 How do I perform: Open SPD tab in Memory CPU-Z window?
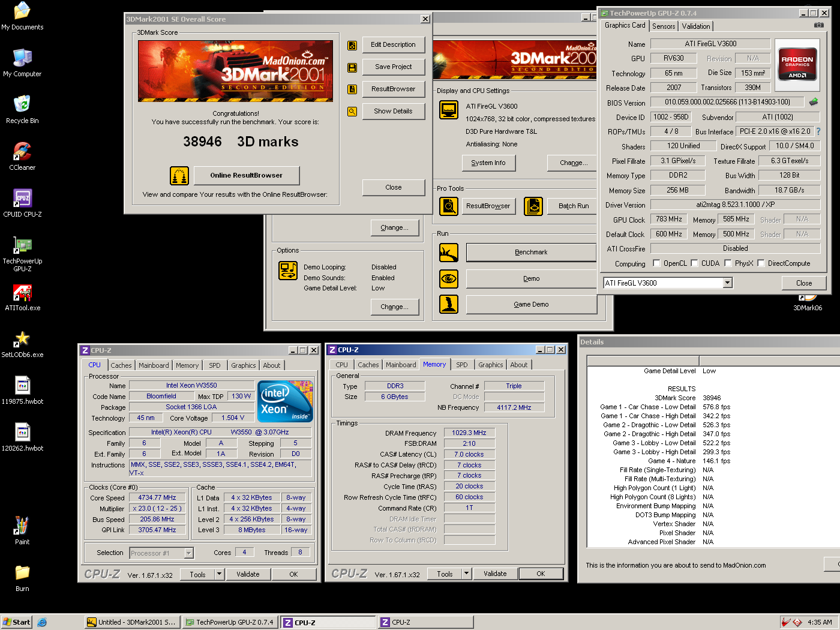click(x=461, y=365)
